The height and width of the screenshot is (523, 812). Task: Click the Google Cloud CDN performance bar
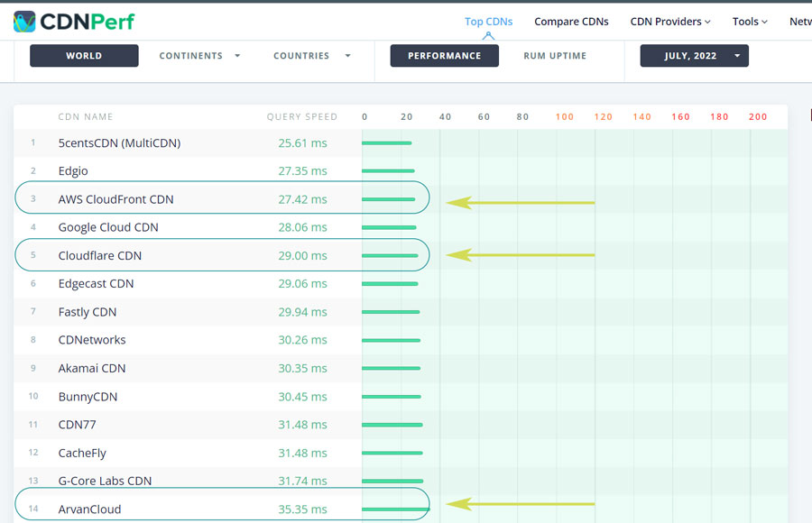click(x=390, y=227)
